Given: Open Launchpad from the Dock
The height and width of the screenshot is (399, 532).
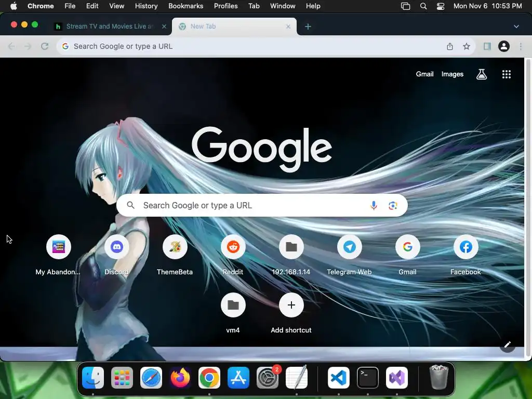Looking at the screenshot, I should (x=122, y=378).
